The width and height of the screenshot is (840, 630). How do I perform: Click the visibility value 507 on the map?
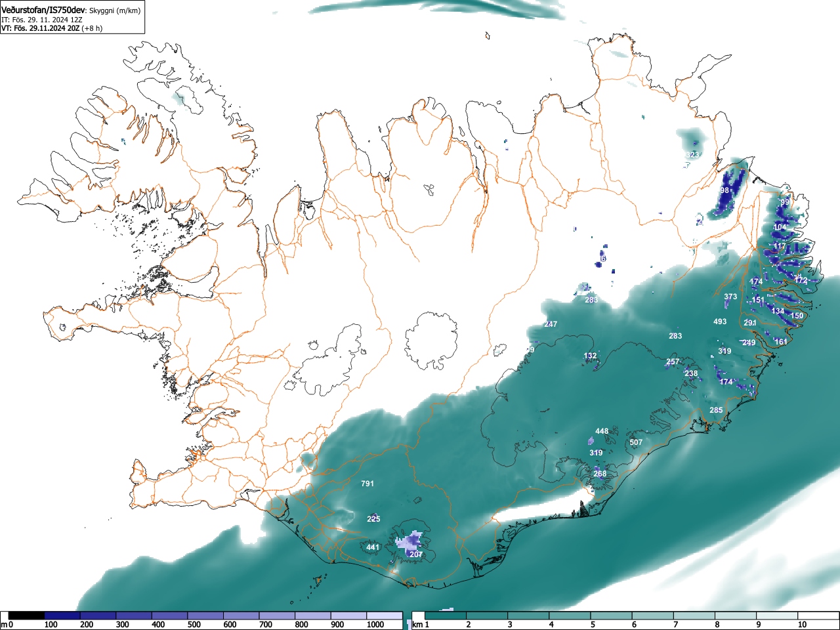(x=636, y=442)
